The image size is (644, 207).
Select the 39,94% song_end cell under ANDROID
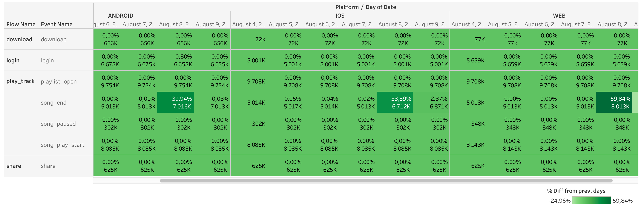[175, 102]
